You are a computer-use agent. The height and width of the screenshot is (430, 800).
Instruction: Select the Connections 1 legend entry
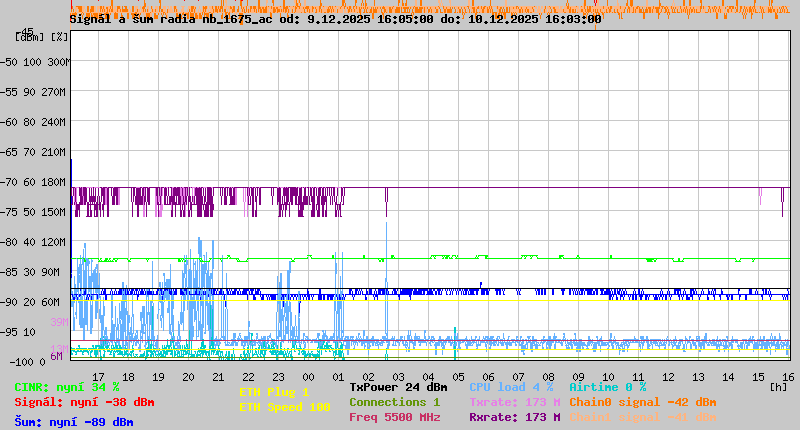tap(394, 402)
